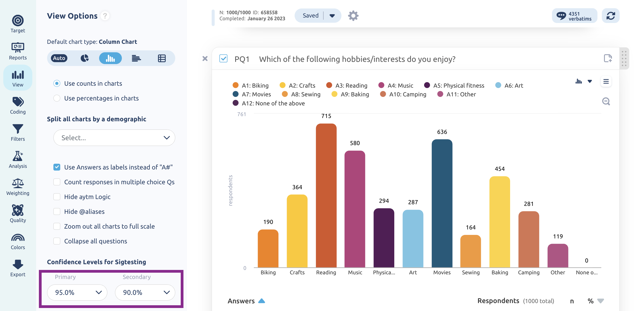Open the Filters section in sidebar
Screen dimensions: 644x311
pos(18,133)
